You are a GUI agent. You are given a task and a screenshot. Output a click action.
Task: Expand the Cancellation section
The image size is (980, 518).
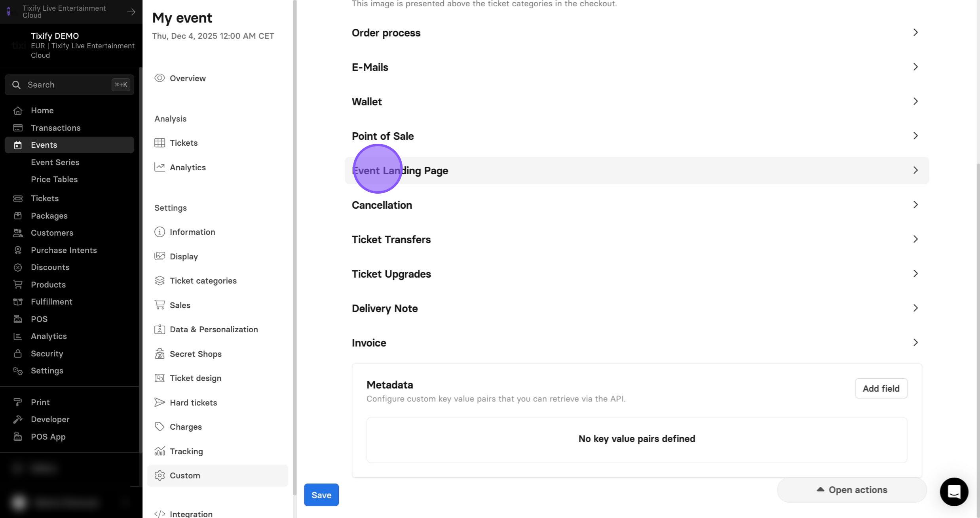(x=636, y=205)
